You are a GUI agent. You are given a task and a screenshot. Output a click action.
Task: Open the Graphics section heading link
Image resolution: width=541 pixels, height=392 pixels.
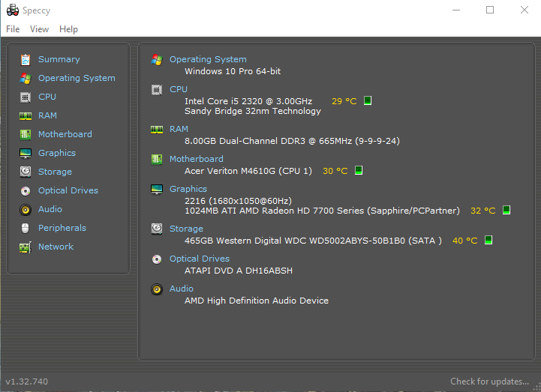188,189
